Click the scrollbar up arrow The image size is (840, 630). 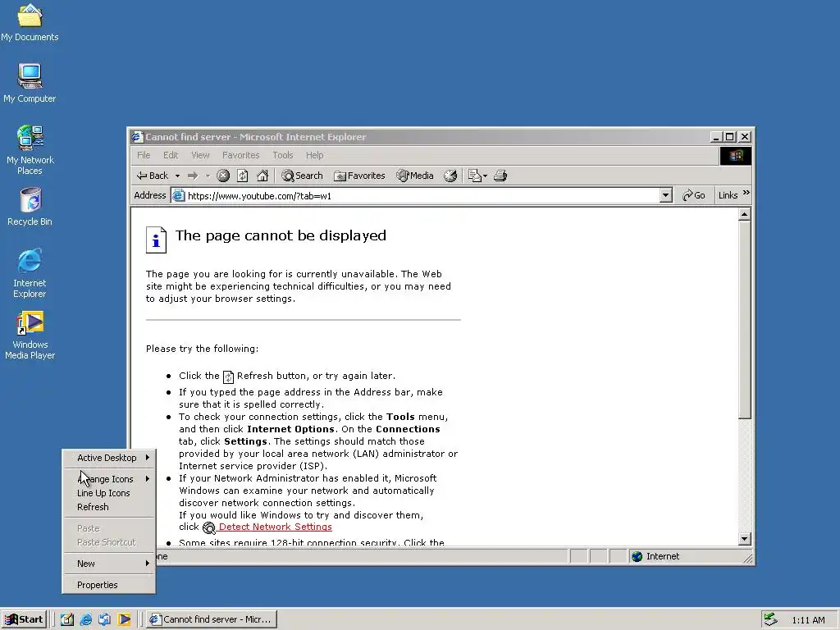point(744,215)
